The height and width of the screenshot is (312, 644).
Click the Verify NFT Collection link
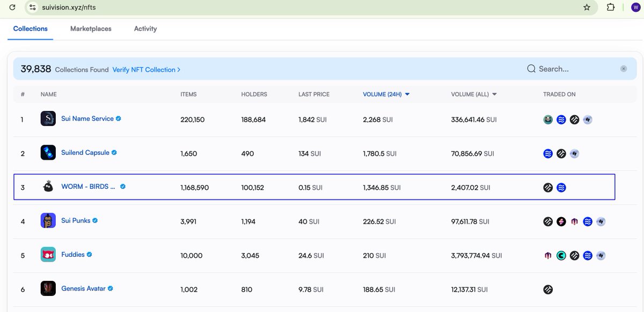point(144,69)
